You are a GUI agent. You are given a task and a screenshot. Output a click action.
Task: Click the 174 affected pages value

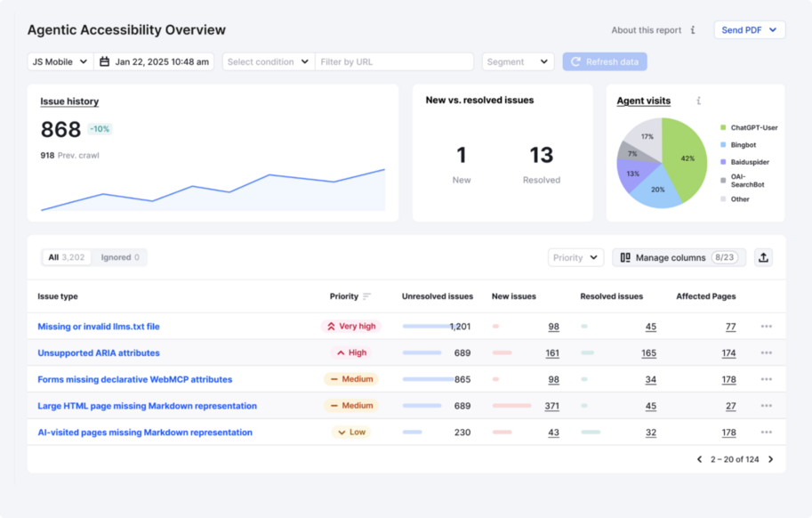(728, 353)
